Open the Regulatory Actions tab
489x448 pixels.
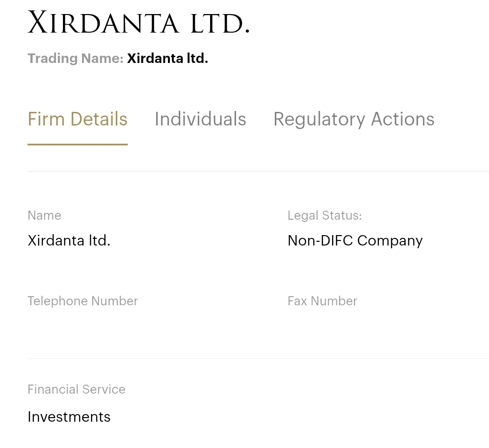(x=354, y=119)
